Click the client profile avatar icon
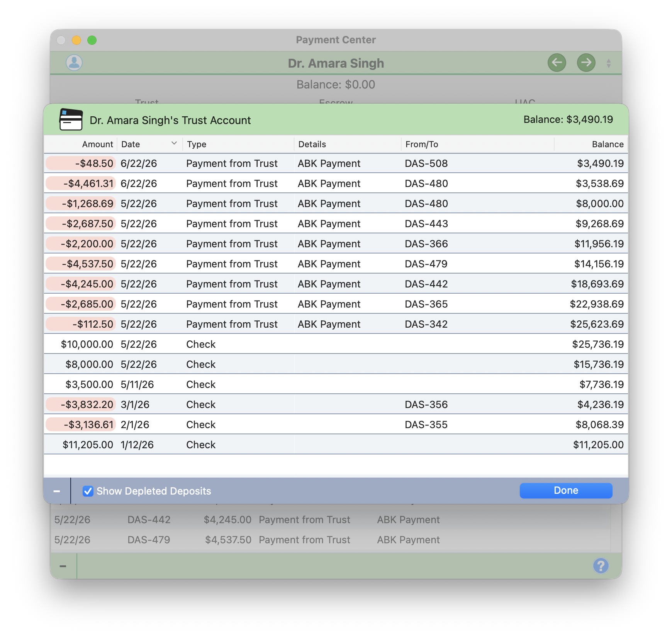The width and height of the screenshot is (672, 636). pyautogui.click(x=74, y=63)
